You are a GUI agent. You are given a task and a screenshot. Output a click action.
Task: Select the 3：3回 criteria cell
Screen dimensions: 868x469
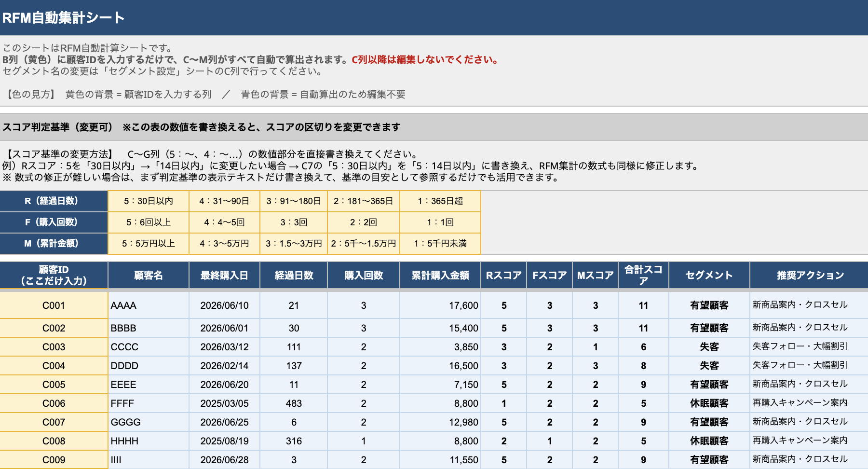[294, 222]
